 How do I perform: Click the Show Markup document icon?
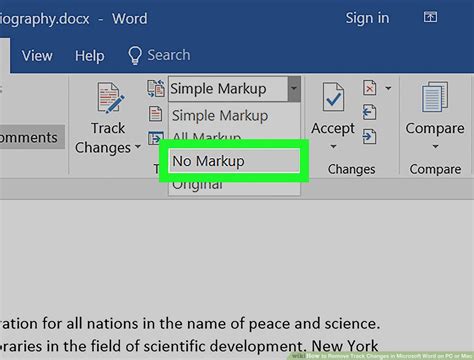click(155, 114)
